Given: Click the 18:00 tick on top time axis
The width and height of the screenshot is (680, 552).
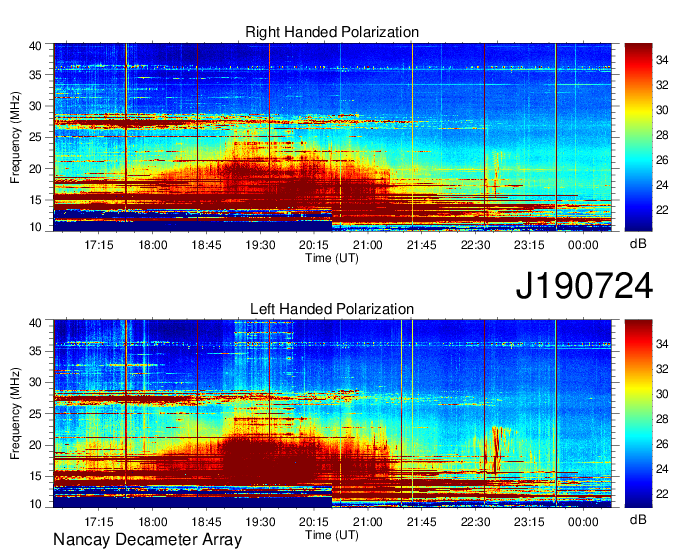Looking at the screenshot, I should click(x=153, y=245).
